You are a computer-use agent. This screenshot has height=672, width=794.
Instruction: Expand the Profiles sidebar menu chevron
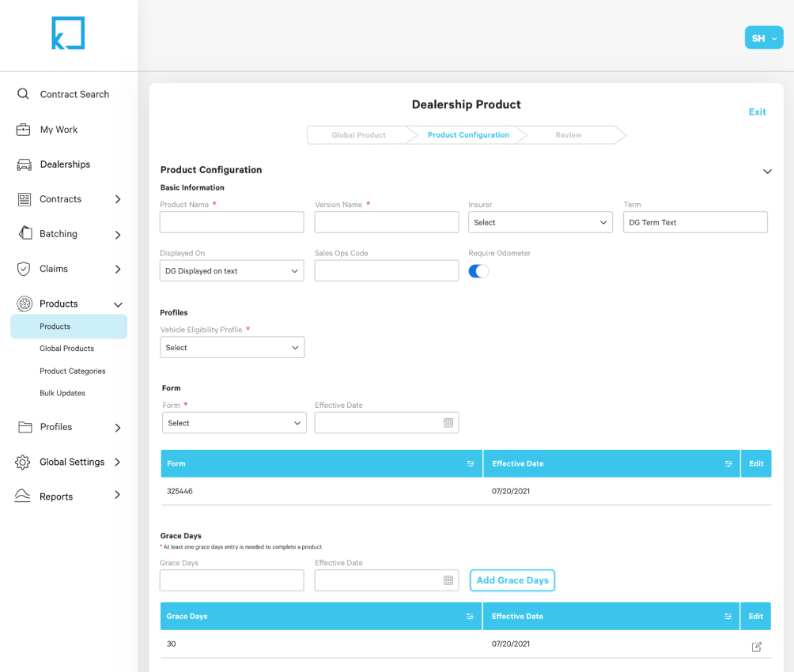(x=118, y=428)
